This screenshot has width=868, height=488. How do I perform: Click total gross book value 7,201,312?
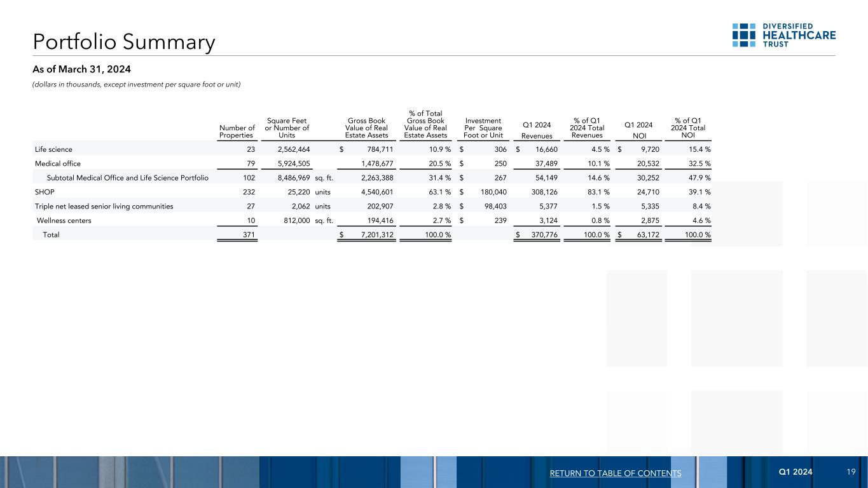373,235
